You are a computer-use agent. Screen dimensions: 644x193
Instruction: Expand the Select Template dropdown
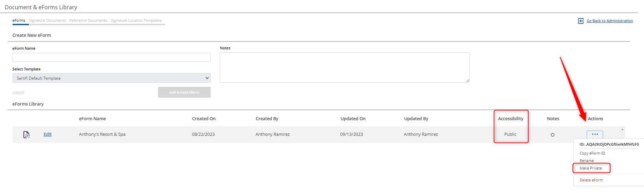111,78
